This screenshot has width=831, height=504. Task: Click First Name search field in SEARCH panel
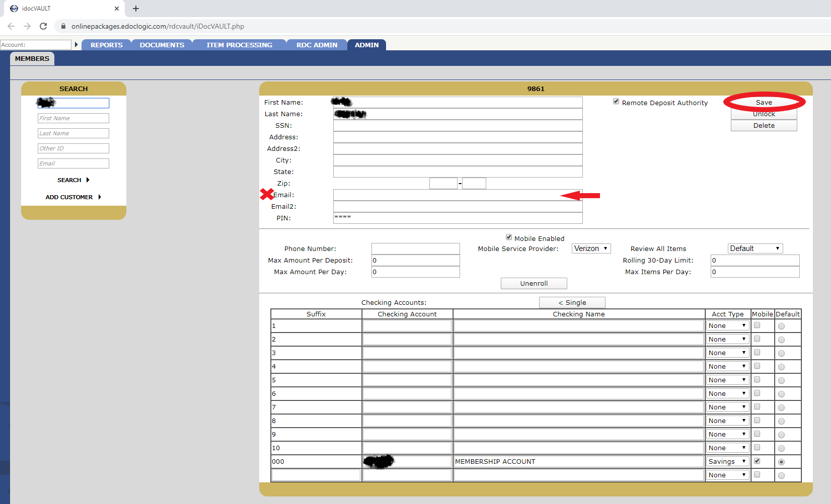pyautogui.click(x=73, y=118)
